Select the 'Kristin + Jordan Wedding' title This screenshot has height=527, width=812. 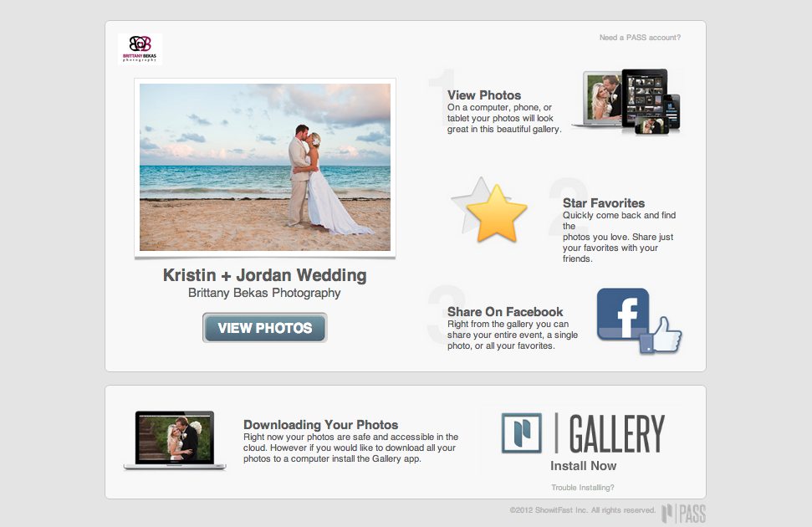click(264, 275)
